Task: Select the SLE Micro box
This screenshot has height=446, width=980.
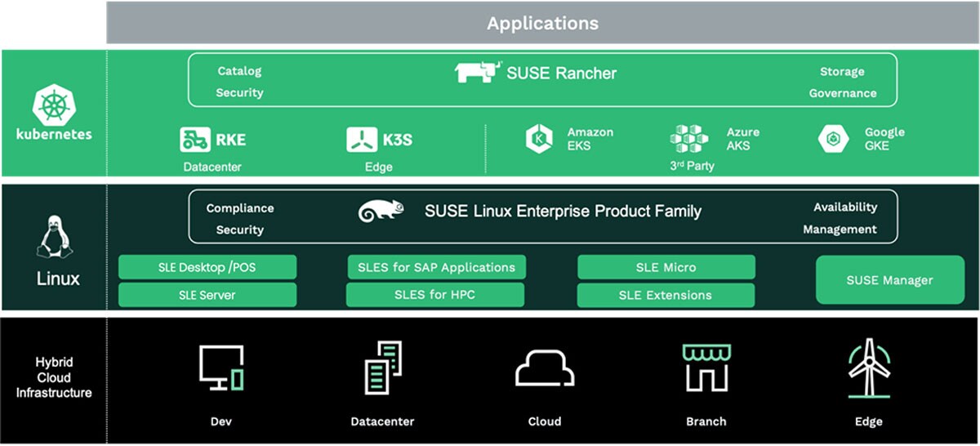Action: point(666,267)
